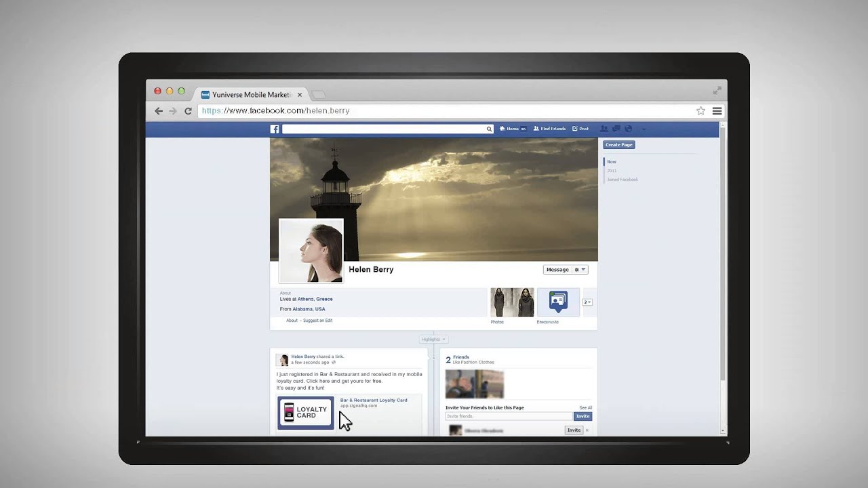Image resolution: width=868 pixels, height=488 pixels.
Task: Click Post in navbar
Action: click(580, 129)
